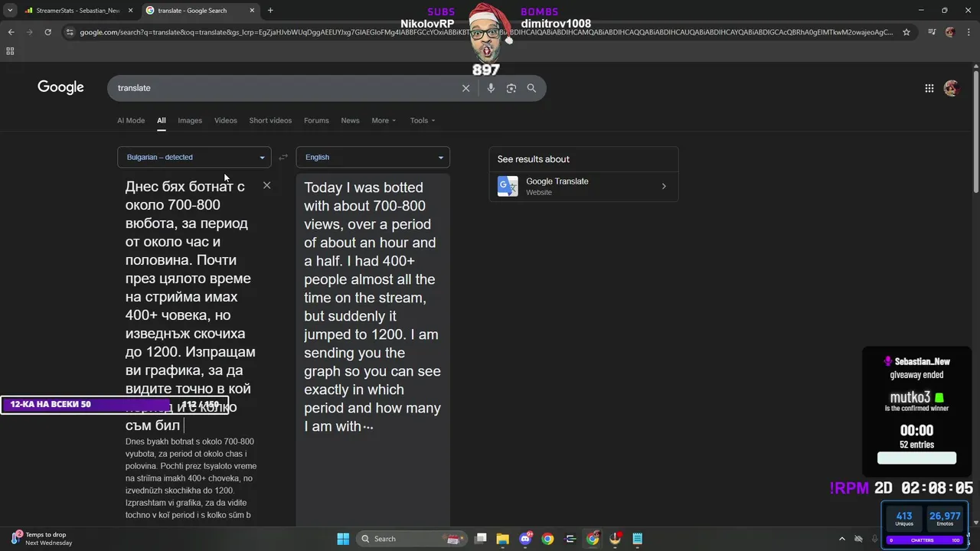Click into the Bulgarian source text box
Screen dimensions: 980x551
click(190, 306)
